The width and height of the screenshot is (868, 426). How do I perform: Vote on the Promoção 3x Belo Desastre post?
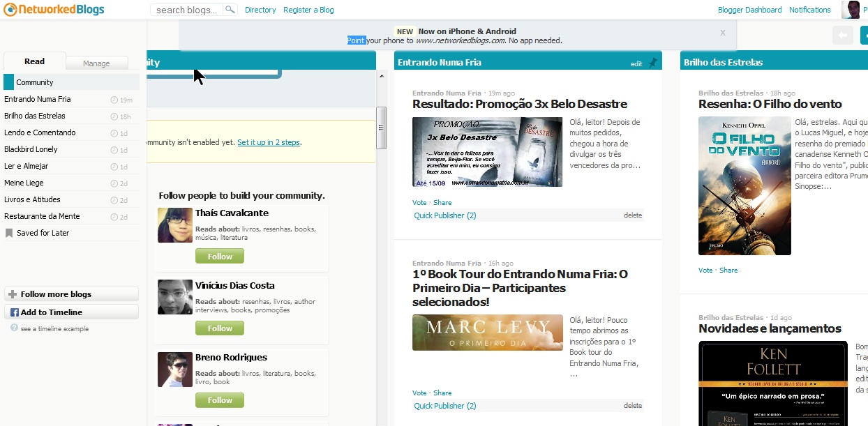[x=419, y=203]
